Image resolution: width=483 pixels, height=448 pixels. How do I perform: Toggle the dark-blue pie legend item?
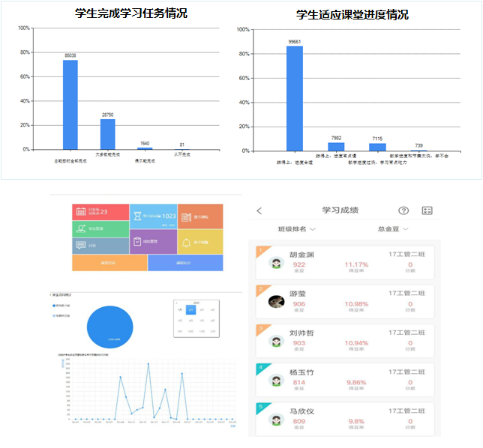[61, 306]
